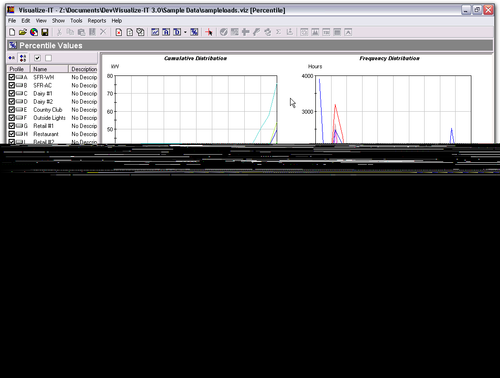Click the document with magnifier icon

point(140,32)
